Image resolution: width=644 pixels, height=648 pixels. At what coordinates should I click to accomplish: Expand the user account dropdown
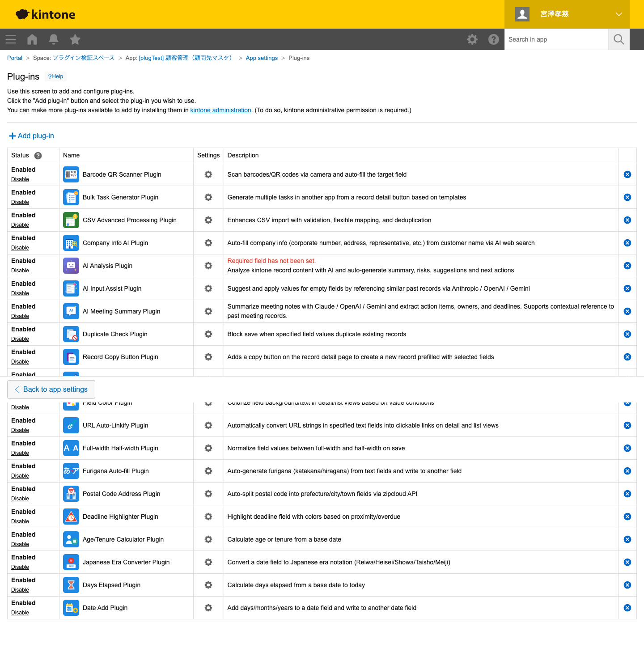[x=619, y=14]
